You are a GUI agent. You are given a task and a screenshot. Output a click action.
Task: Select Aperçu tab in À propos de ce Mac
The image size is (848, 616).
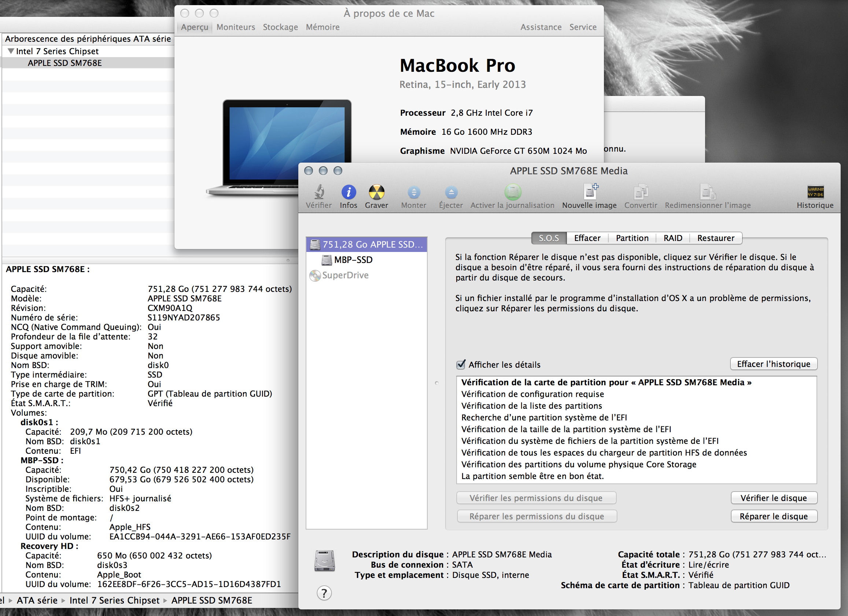pyautogui.click(x=195, y=27)
